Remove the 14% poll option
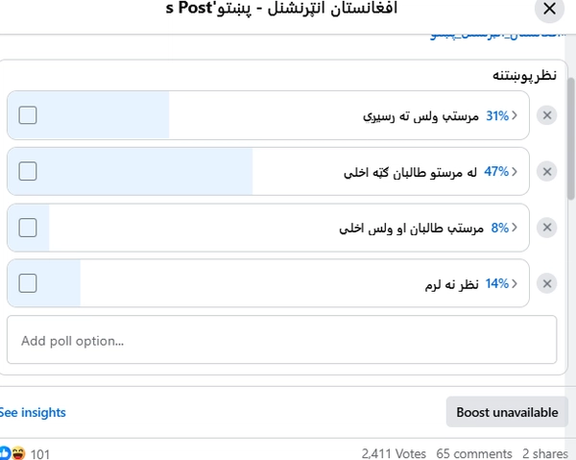This screenshot has height=460, width=576. point(547,284)
